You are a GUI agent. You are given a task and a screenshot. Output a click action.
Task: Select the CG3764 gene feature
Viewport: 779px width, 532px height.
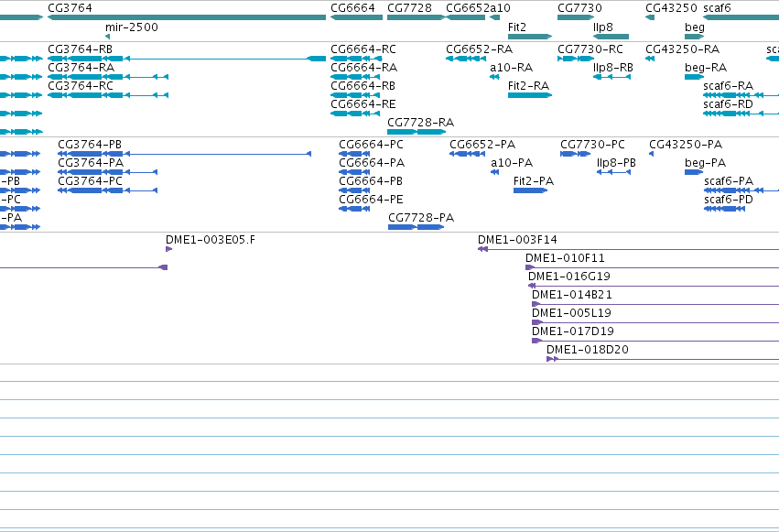click(x=187, y=17)
